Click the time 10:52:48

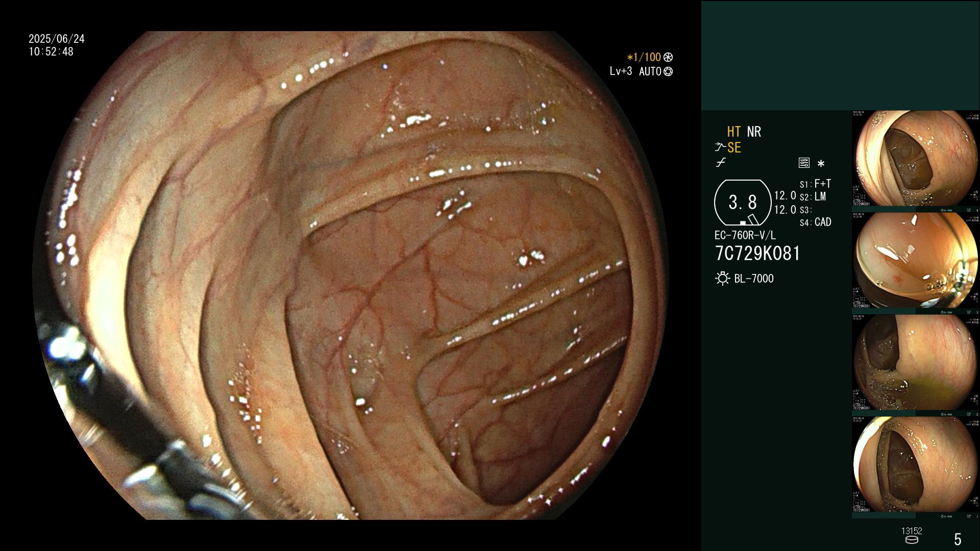pyautogui.click(x=51, y=52)
